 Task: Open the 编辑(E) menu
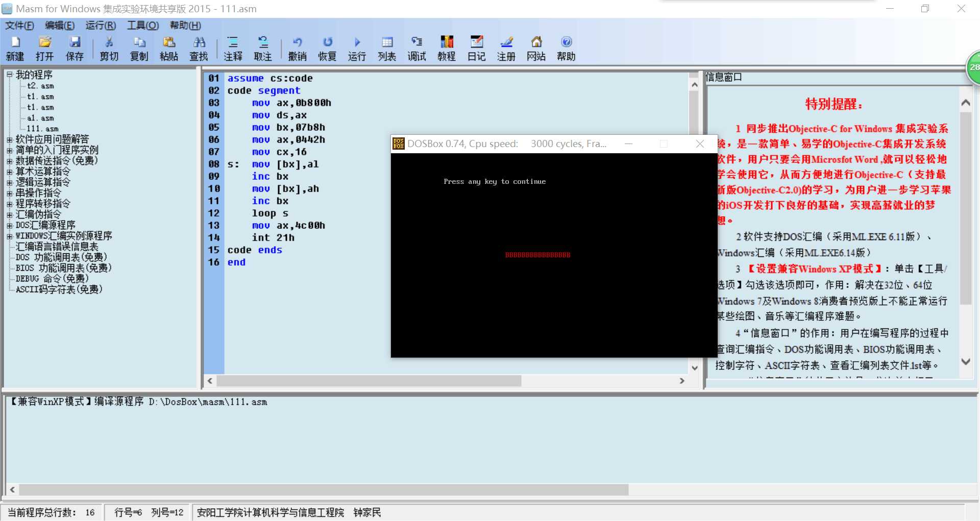point(60,26)
